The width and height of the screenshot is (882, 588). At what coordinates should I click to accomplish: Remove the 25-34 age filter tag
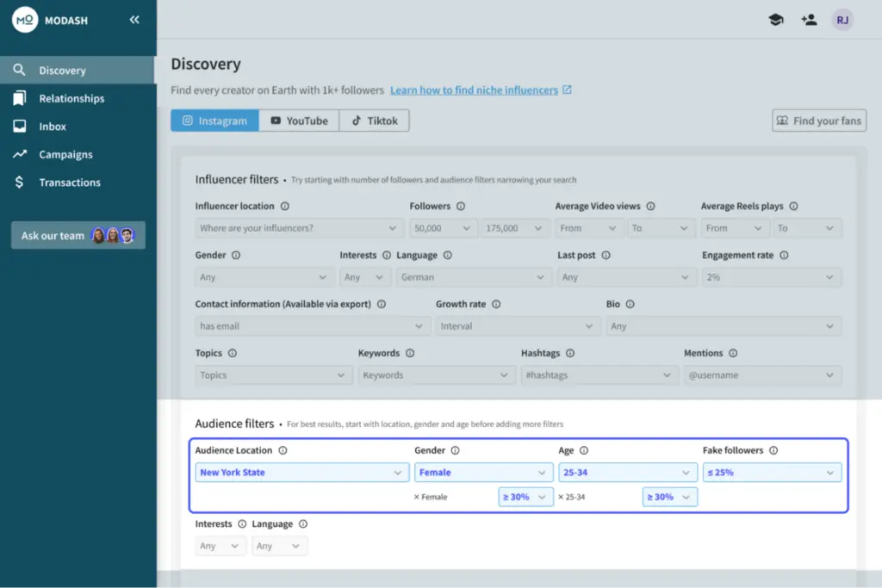561,497
